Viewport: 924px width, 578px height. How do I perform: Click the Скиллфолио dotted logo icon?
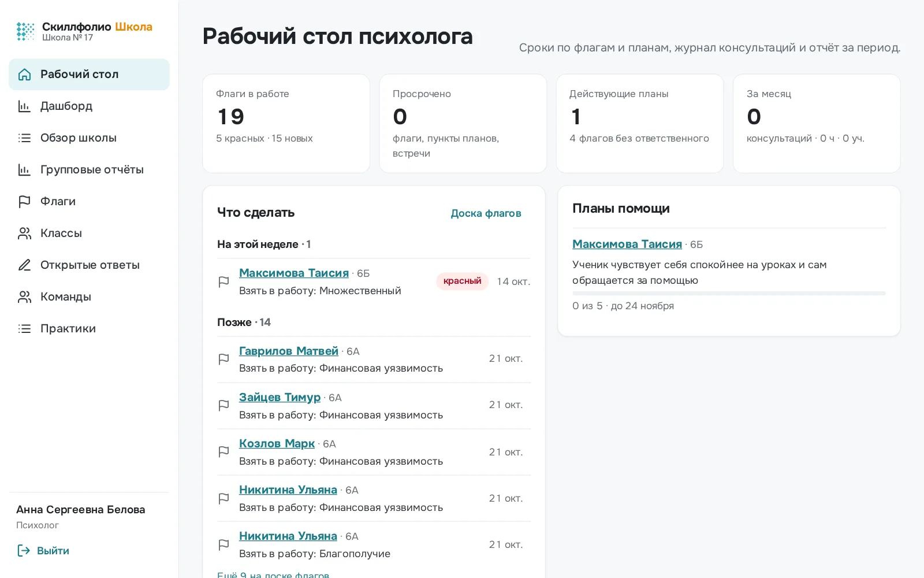tap(25, 31)
